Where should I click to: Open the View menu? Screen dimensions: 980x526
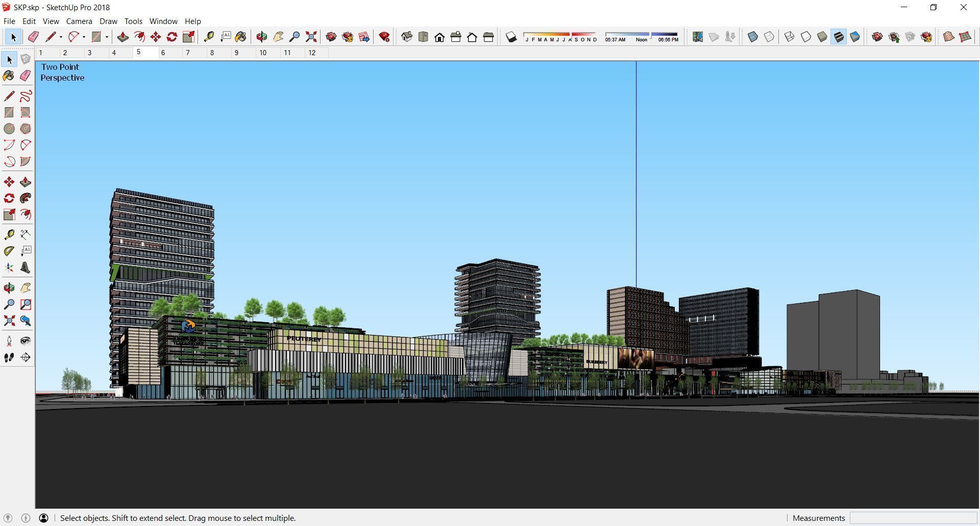tap(51, 21)
